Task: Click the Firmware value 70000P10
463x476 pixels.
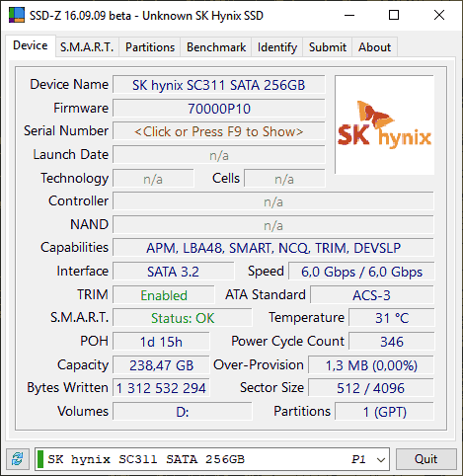Action: [x=219, y=109]
